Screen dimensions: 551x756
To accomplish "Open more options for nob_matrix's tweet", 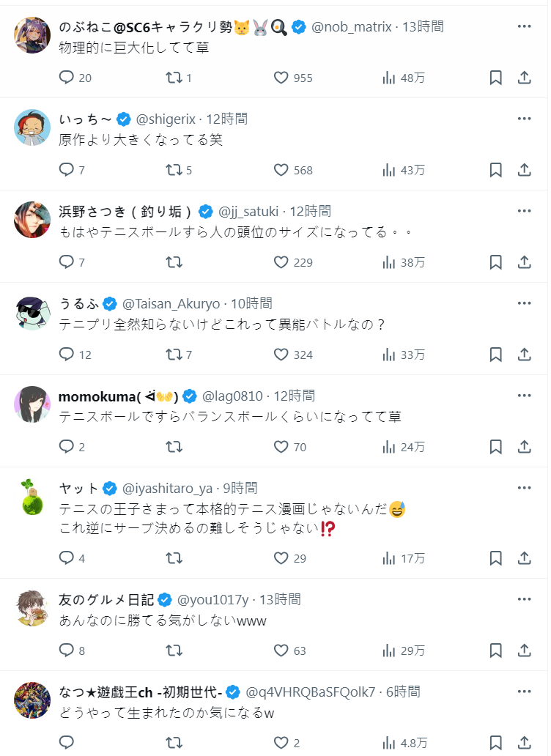I will [524, 26].
